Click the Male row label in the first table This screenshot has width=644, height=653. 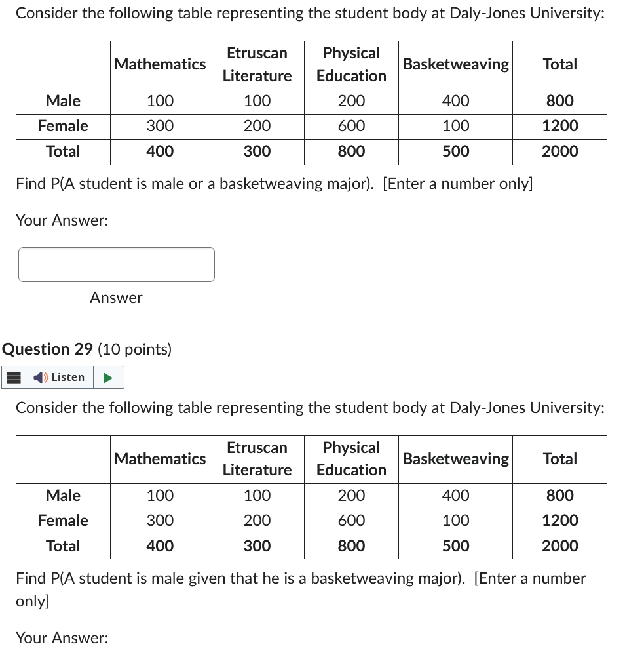(x=62, y=101)
